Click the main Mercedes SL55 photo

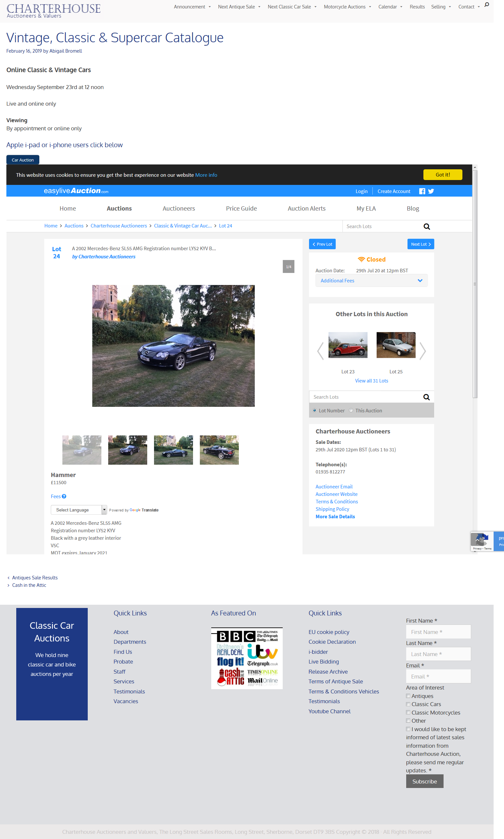173,346
